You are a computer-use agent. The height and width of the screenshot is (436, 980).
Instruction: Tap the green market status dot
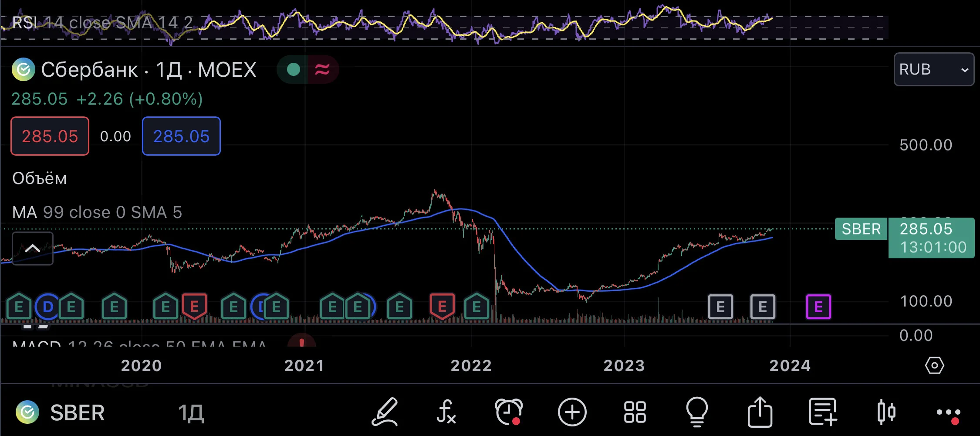point(293,69)
